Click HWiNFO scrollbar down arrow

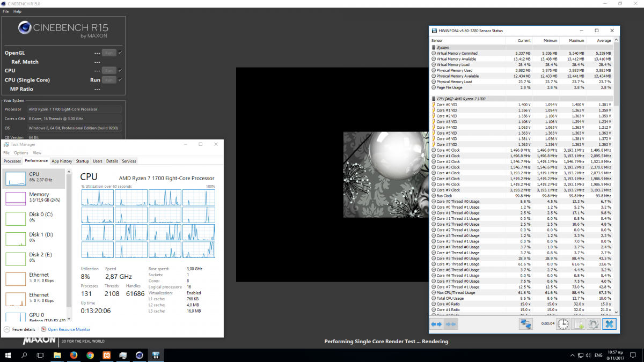point(617,312)
